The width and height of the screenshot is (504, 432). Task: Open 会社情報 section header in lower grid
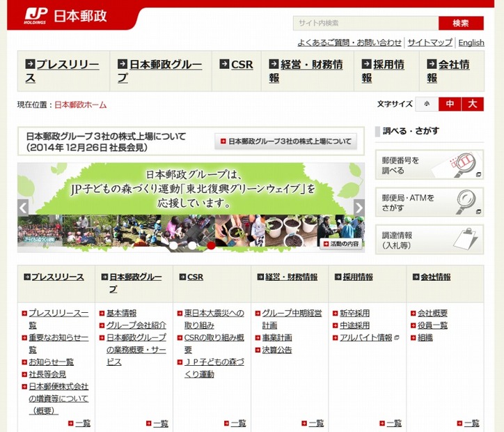coord(432,277)
